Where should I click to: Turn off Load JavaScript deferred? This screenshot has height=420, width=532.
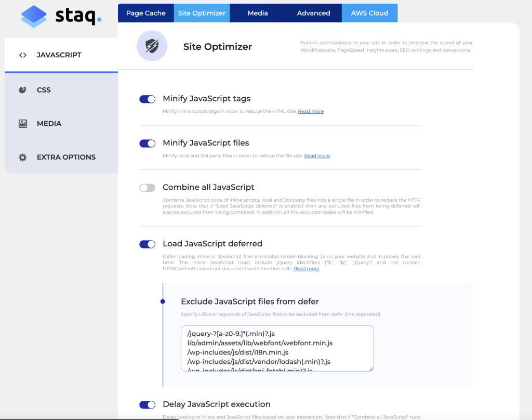(x=148, y=244)
